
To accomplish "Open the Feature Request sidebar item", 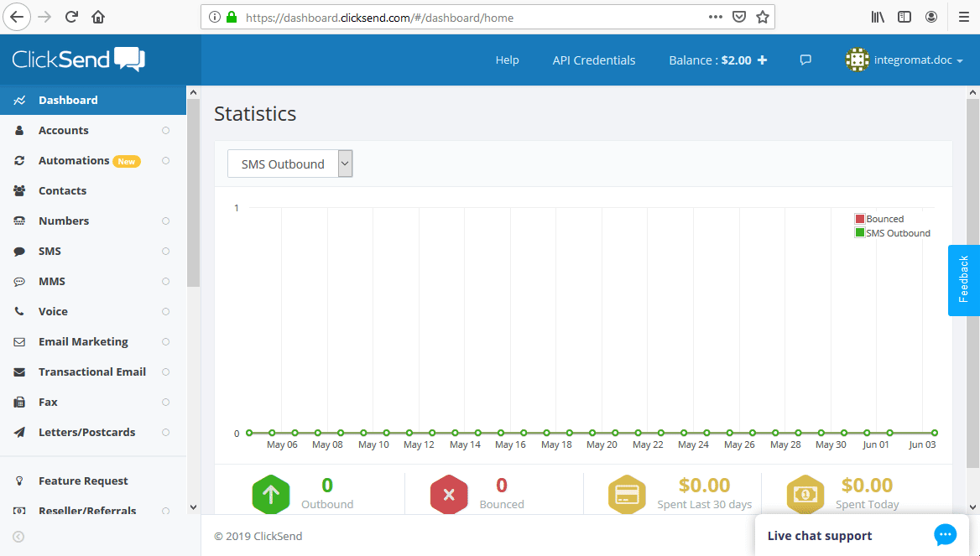I will pyautogui.click(x=93, y=481).
